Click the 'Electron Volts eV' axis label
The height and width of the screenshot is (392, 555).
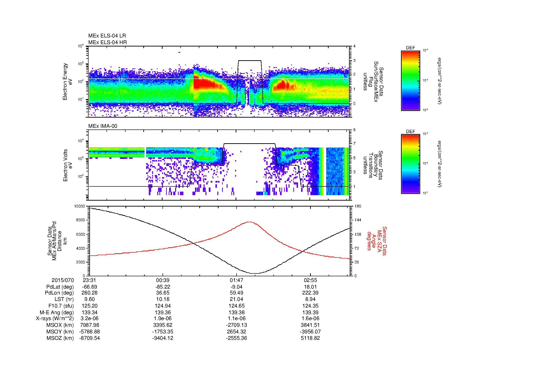click(x=68, y=165)
